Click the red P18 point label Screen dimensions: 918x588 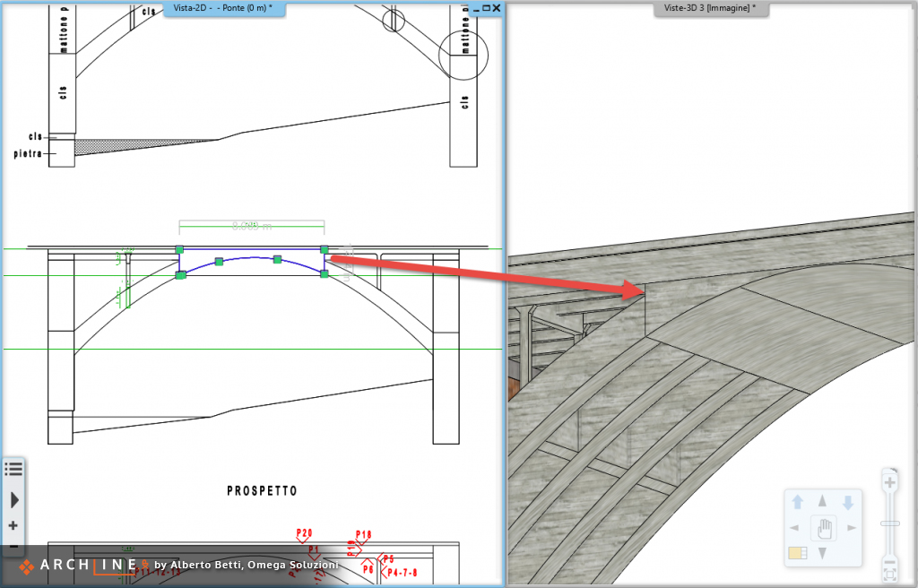pos(364,535)
